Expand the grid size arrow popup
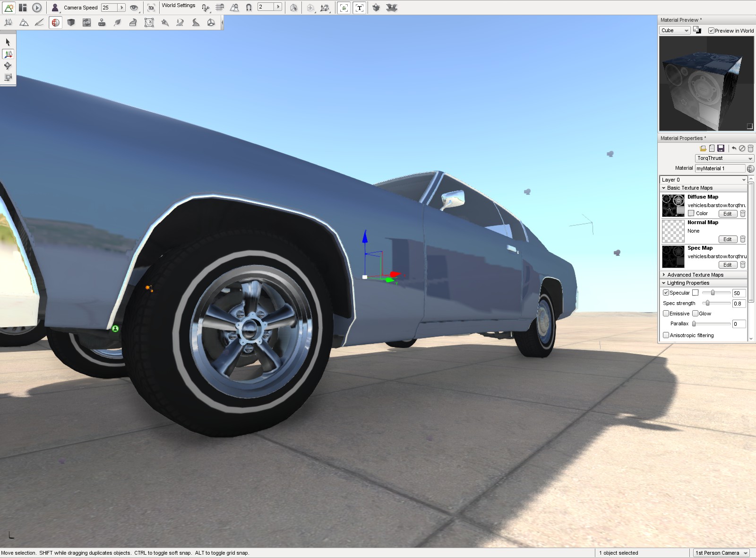The width and height of the screenshot is (756, 558). pos(278,7)
